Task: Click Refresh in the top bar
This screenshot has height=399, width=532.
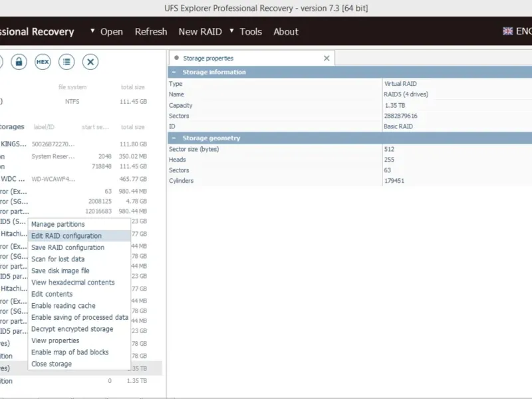Action: [x=151, y=31]
